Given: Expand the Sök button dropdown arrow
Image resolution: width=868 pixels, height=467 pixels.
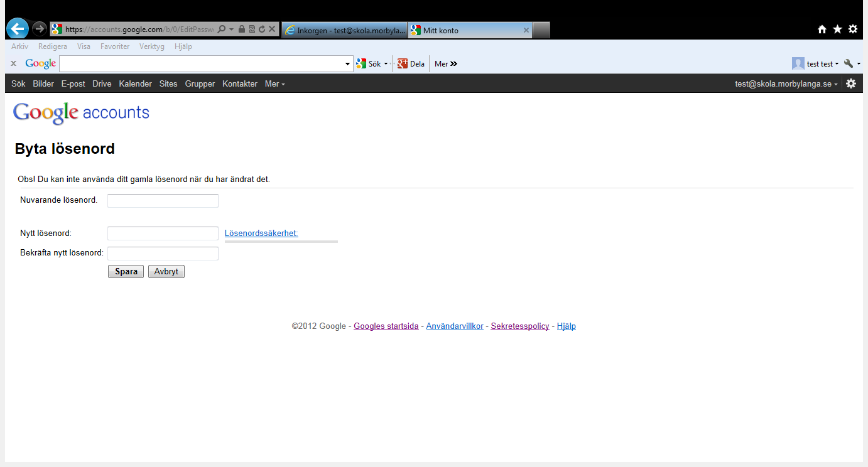Looking at the screenshot, I should pos(386,64).
